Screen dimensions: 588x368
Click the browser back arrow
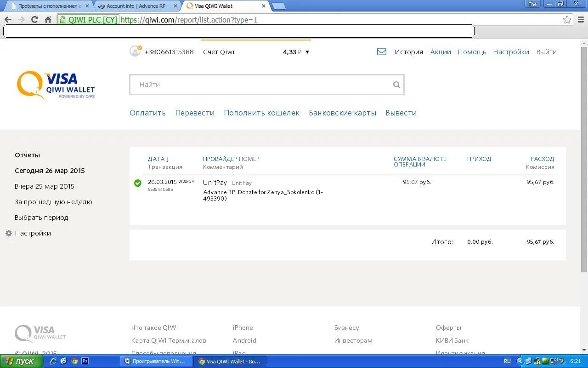pyautogui.click(x=8, y=20)
